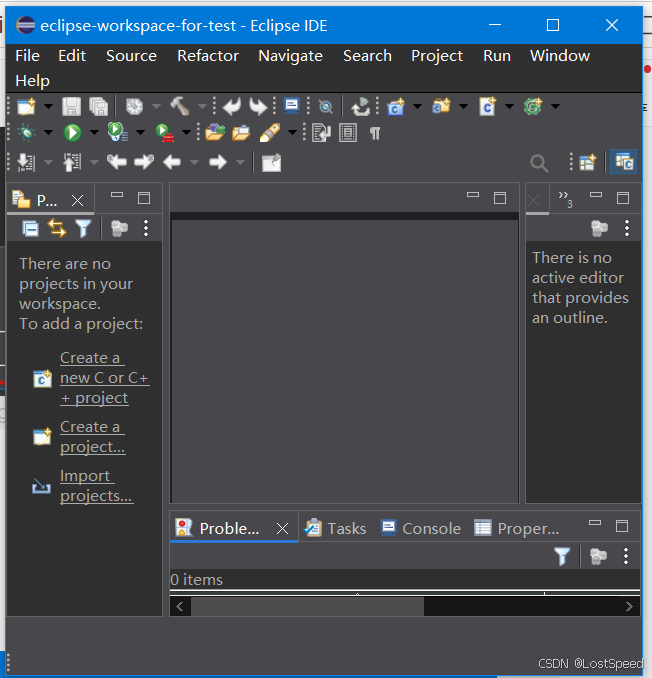652x678 pixels.
Task: Open Project Explorer View Menu three dots
Action: point(146,228)
